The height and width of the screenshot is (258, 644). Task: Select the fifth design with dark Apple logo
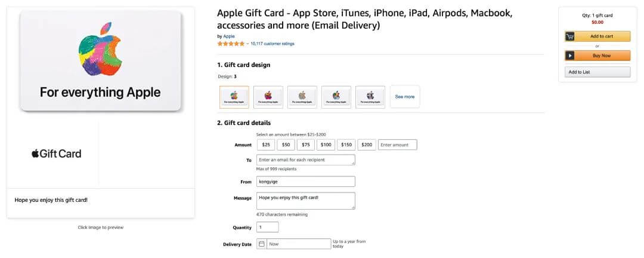[x=370, y=97]
